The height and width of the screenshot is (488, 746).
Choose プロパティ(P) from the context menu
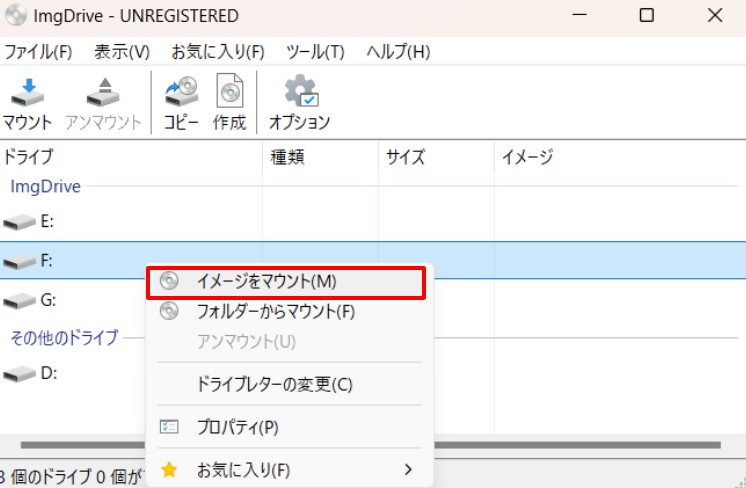point(290,427)
